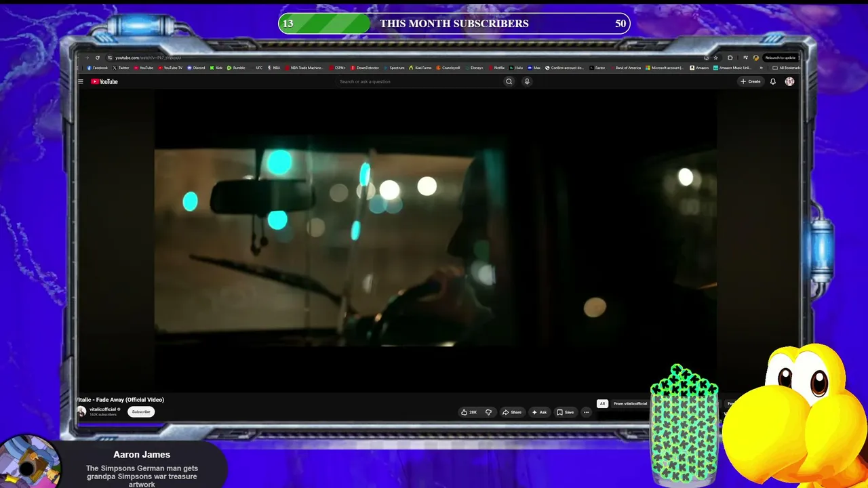Viewport: 868px width, 488px height.
Task: Click the Create button in YouTube header
Action: point(751,81)
